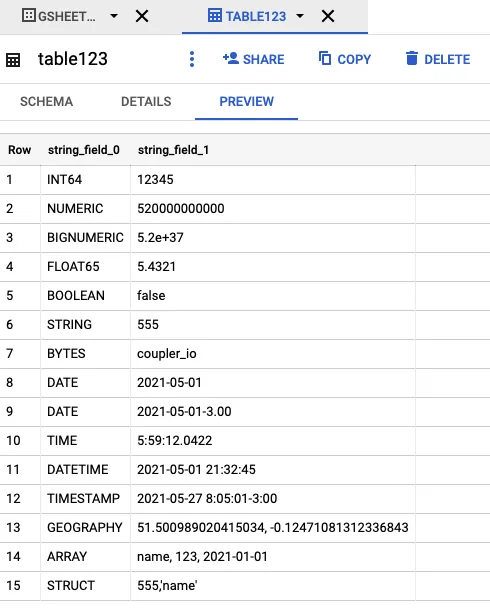The image size is (490, 609).
Task: Switch to the DETAILS tab
Action: (146, 102)
